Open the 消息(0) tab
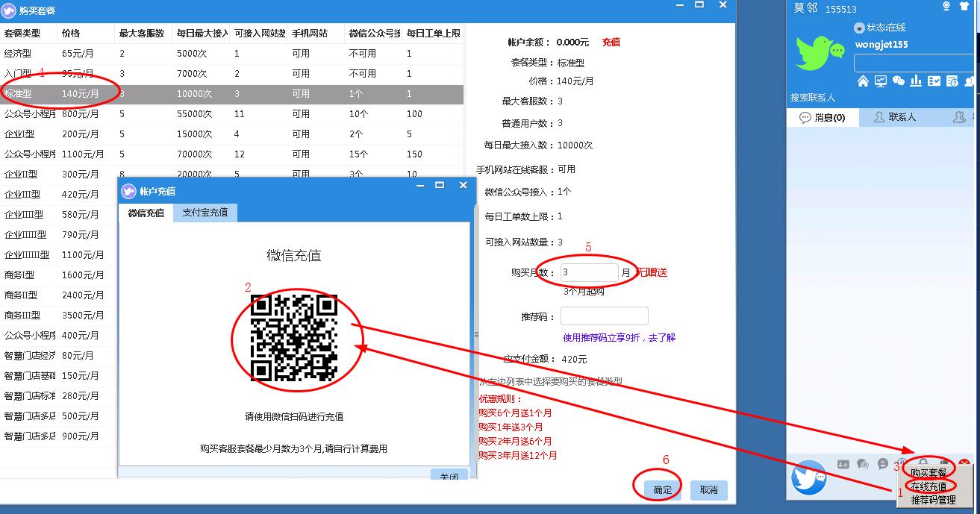980x514 pixels. click(x=822, y=118)
